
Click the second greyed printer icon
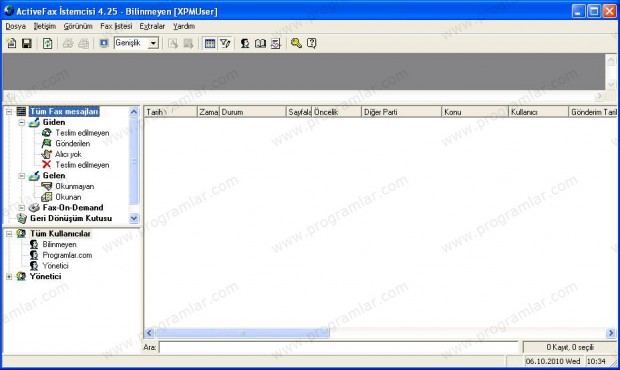(x=83, y=43)
